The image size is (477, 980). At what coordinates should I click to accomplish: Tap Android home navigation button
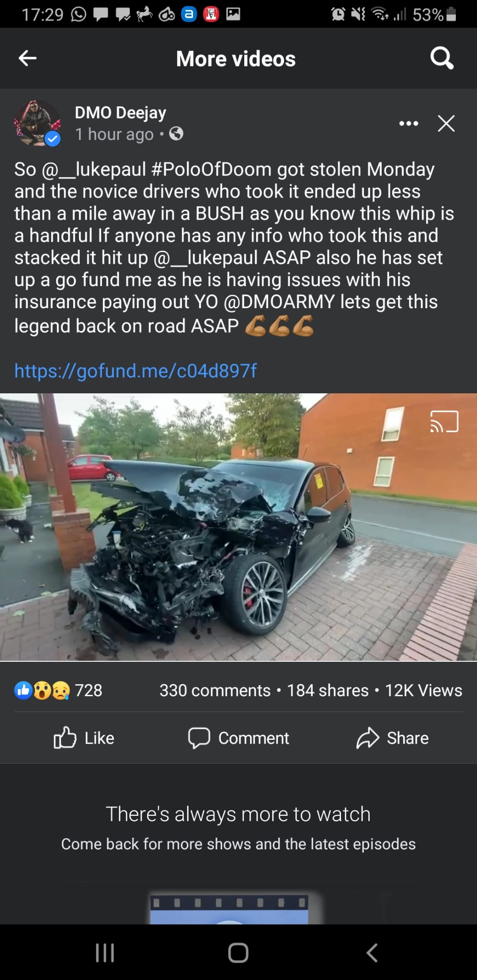pos(238,952)
